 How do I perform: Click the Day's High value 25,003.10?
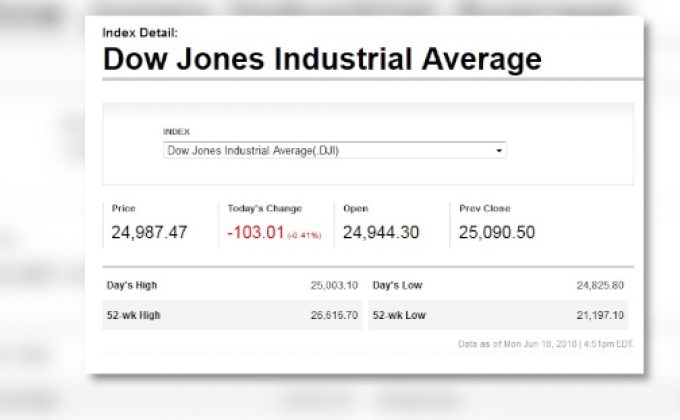[x=334, y=285]
